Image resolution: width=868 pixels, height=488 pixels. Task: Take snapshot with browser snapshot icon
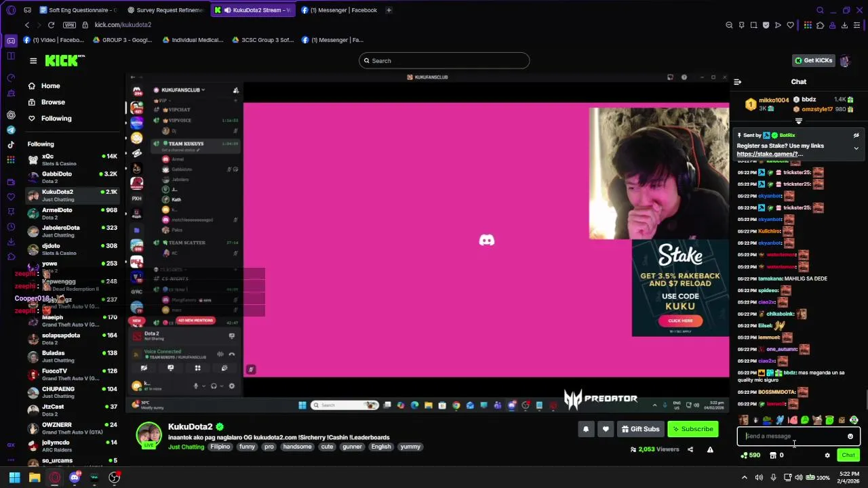tap(753, 25)
